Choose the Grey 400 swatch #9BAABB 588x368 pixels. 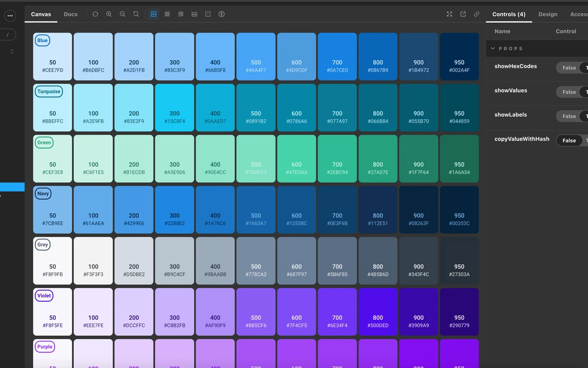215,261
